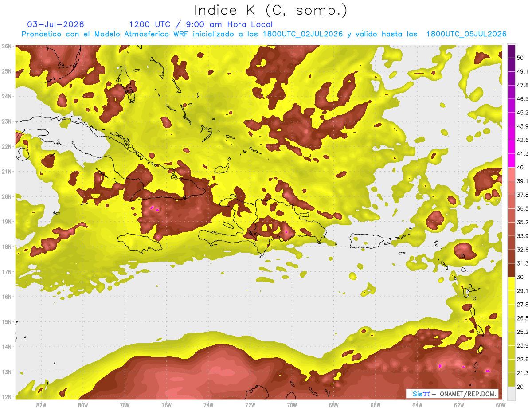Screen dimensions: 532x411
Task: Click the 68W longitude label
Action: [x=334, y=405]
